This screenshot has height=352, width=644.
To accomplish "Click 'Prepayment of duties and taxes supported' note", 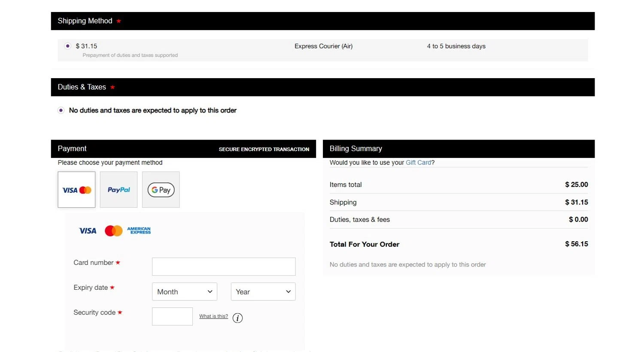I will point(130,55).
